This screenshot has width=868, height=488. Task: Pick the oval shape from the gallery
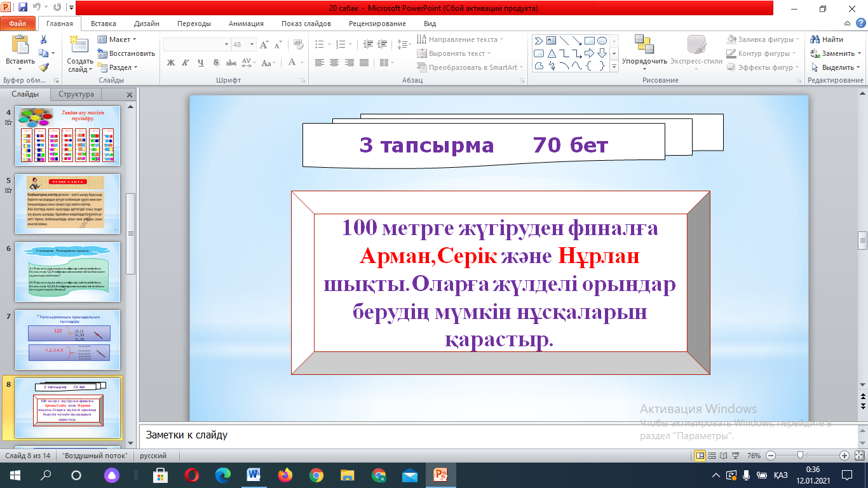602,41
